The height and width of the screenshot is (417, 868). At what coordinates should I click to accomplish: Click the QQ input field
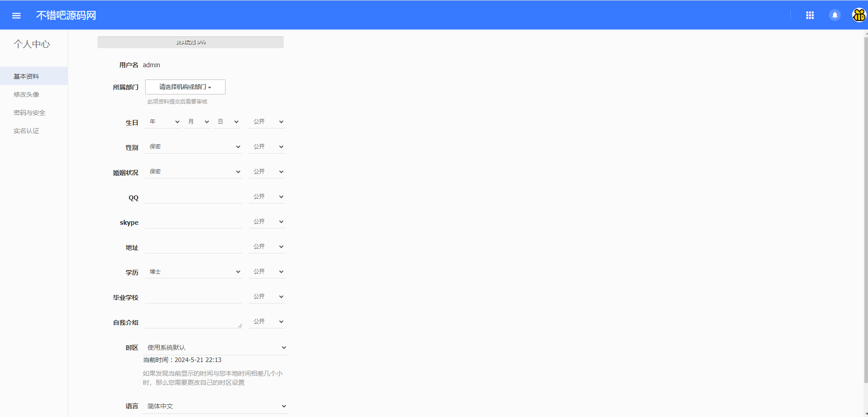pos(194,197)
